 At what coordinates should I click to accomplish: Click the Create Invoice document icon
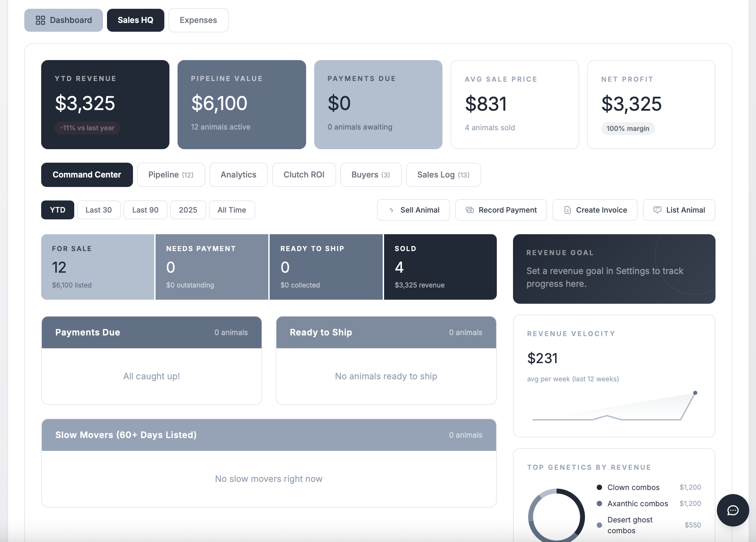pos(568,210)
